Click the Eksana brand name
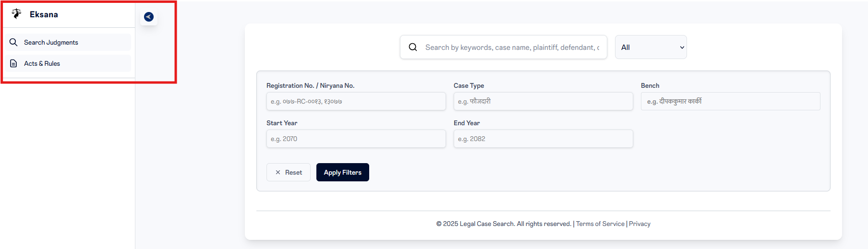 point(44,14)
